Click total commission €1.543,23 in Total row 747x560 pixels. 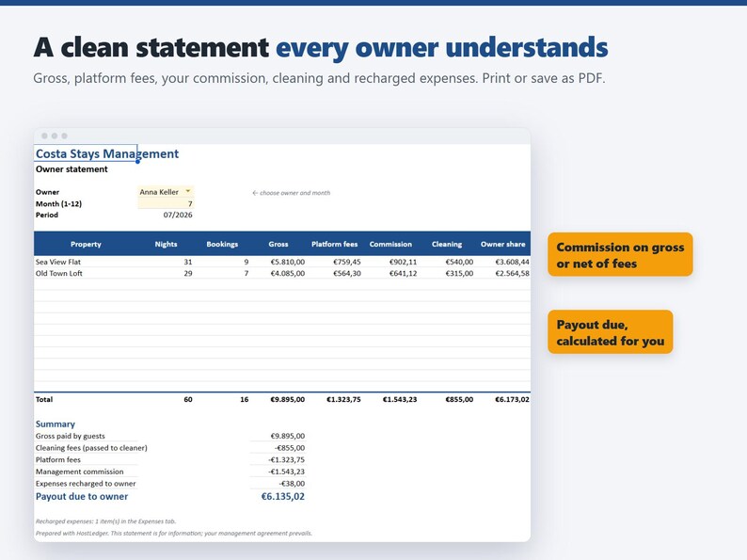coord(400,399)
